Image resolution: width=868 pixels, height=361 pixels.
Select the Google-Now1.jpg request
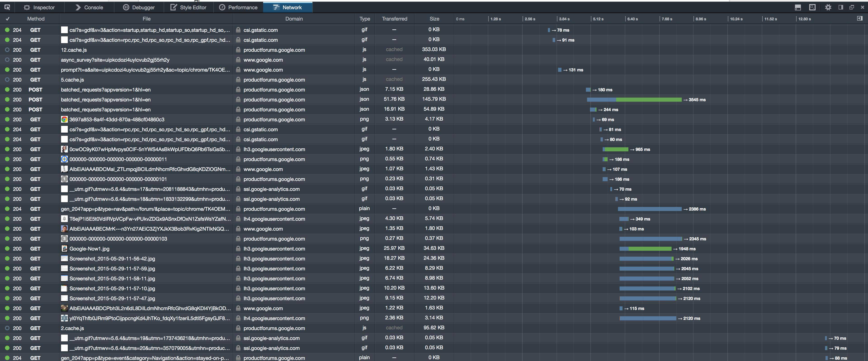coord(434,248)
